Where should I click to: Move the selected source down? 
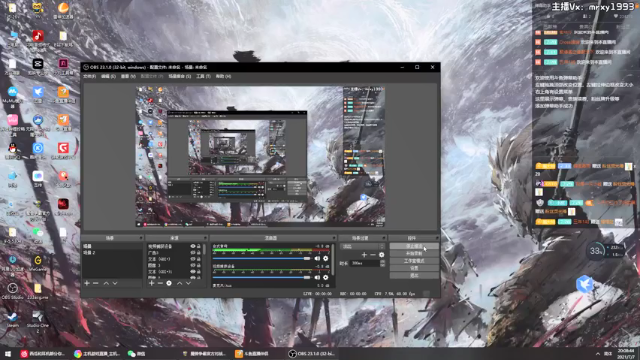(x=188, y=283)
